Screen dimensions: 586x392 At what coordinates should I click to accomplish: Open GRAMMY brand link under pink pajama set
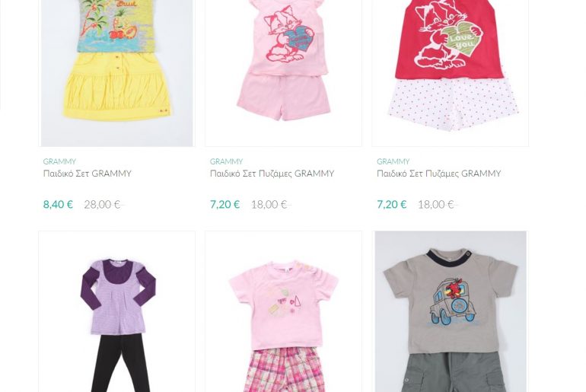pyautogui.click(x=226, y=161)
